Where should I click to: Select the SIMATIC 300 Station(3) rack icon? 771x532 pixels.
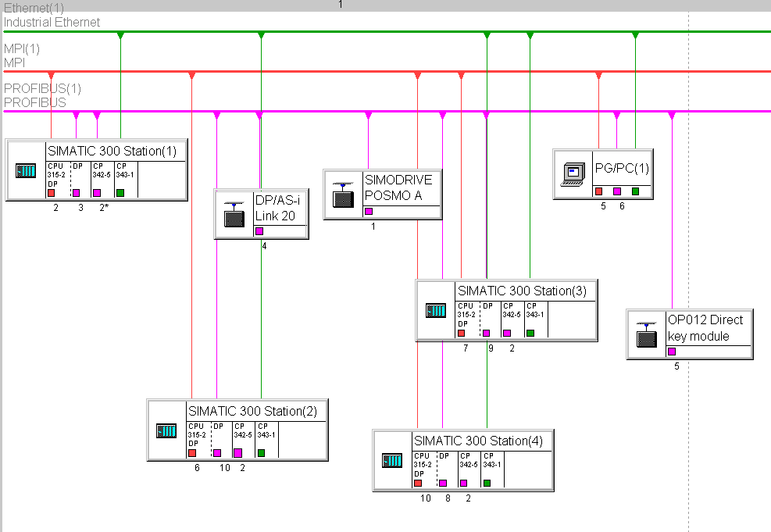[x=436, y=311]
